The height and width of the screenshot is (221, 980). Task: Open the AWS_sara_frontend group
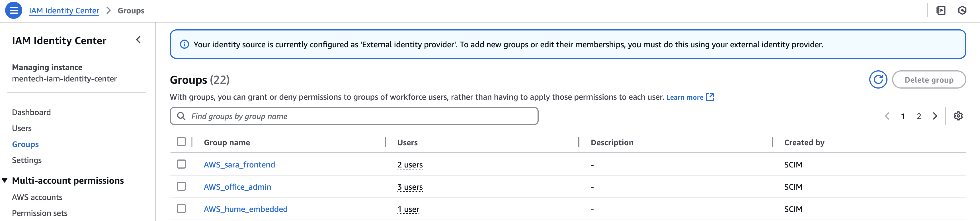coord(239,165)
